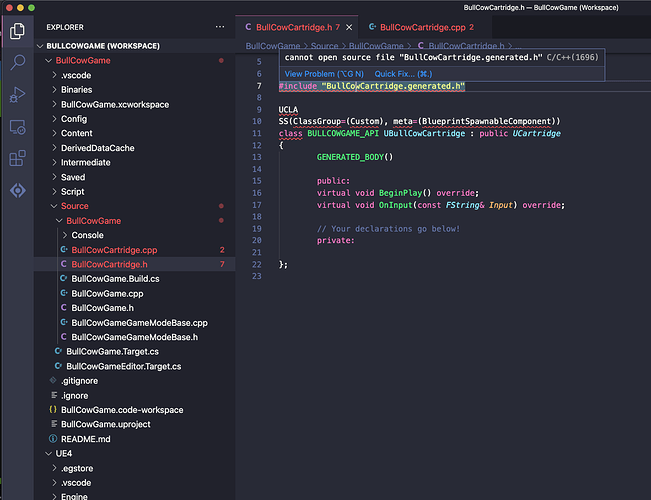Expand the Binaries folder
The width and height of the screenshot is (651, 500).
76,90
